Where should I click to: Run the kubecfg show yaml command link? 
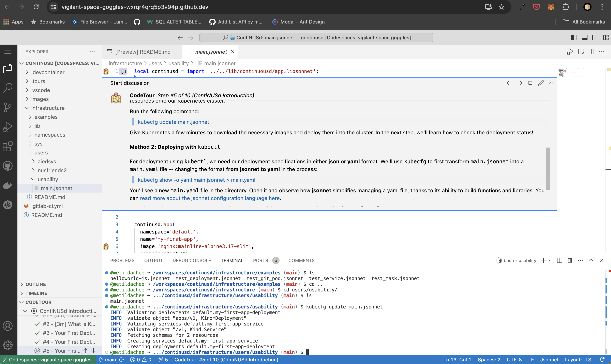196,180
